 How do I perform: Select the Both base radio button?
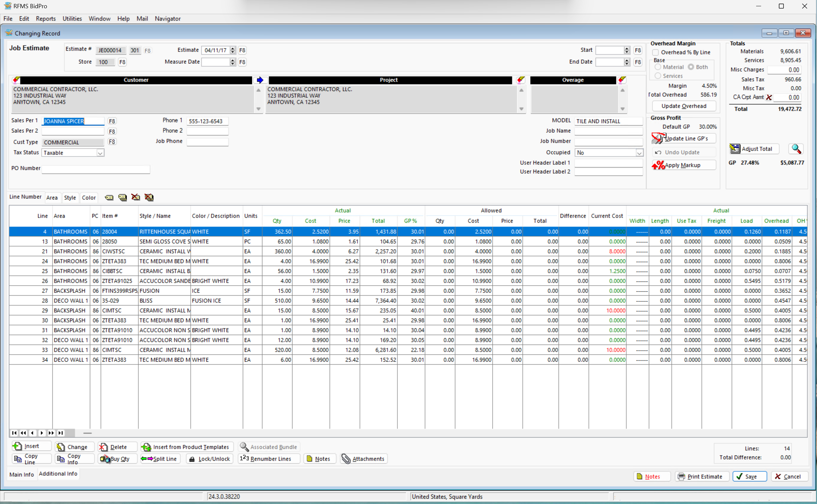[691, 67]
